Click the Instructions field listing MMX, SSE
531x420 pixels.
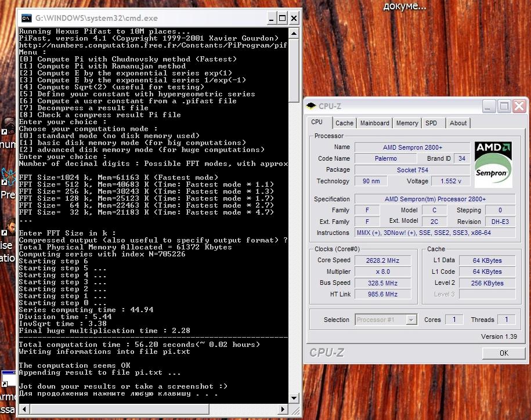(x=435, y=233)
